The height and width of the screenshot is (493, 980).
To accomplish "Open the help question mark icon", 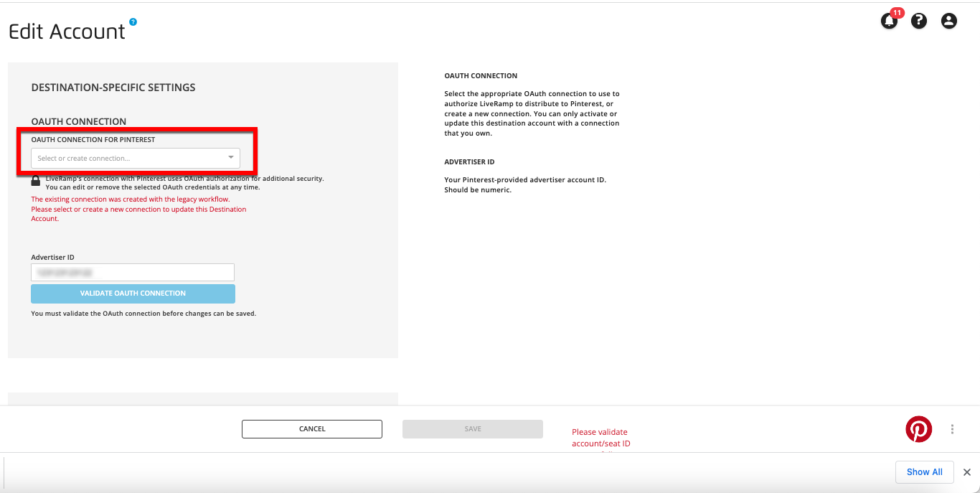I will [919, 21].
